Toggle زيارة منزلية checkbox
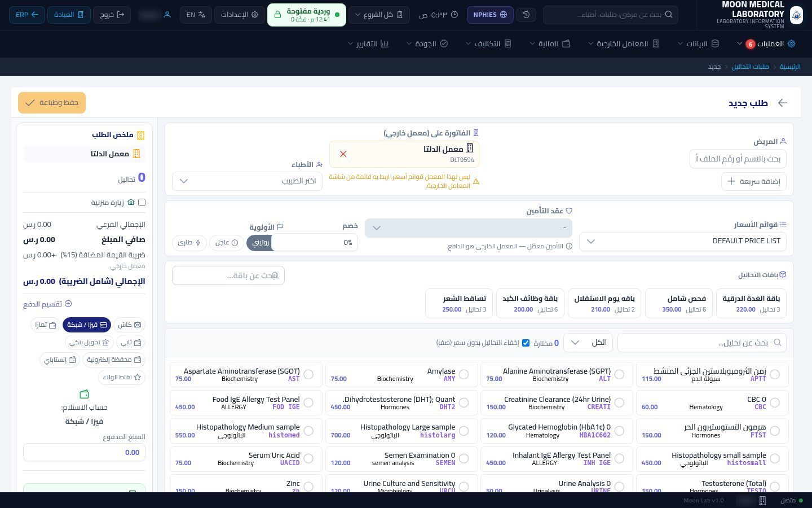812x508 pixels. click(142, 202)
